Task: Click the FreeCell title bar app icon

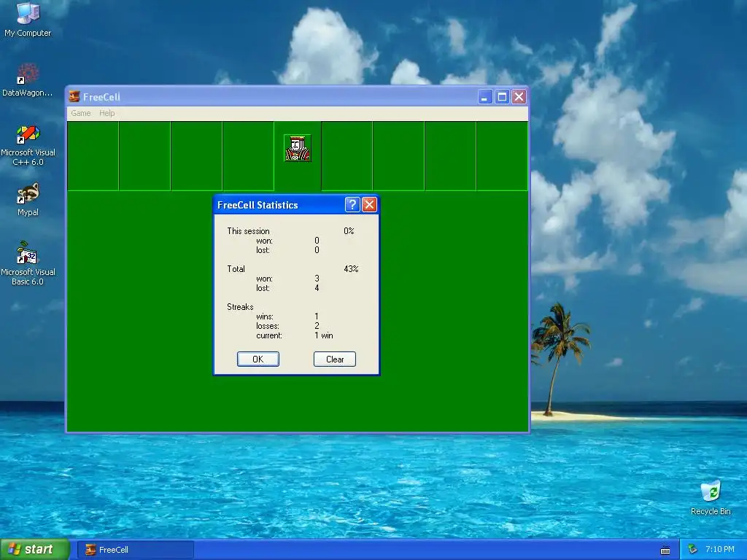Action: click(x=74, y=97)
